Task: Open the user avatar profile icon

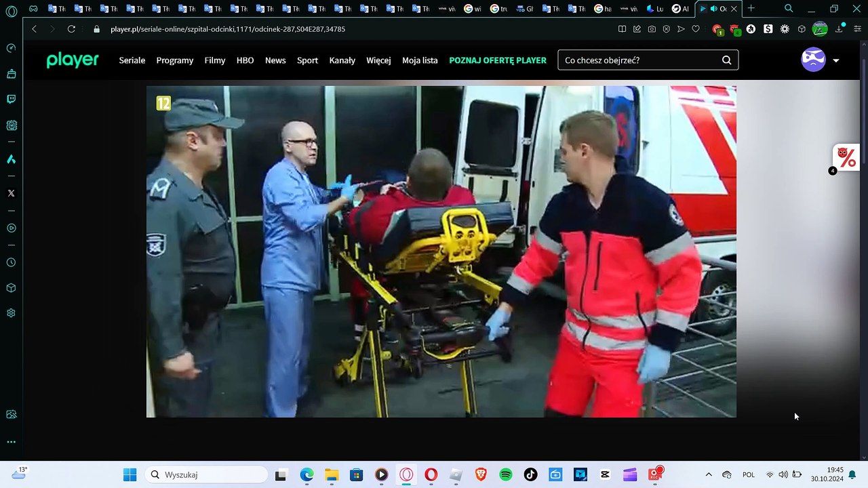Action: point(813,60)
